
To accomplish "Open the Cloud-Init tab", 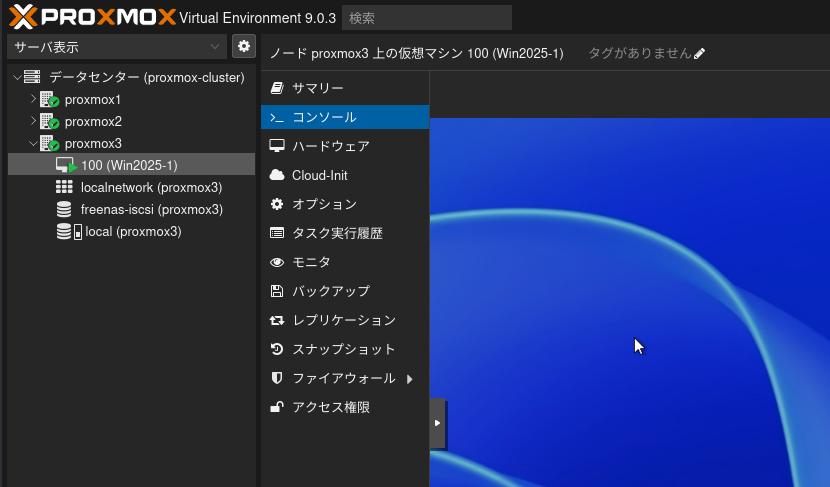I will (x=345, y=175).
